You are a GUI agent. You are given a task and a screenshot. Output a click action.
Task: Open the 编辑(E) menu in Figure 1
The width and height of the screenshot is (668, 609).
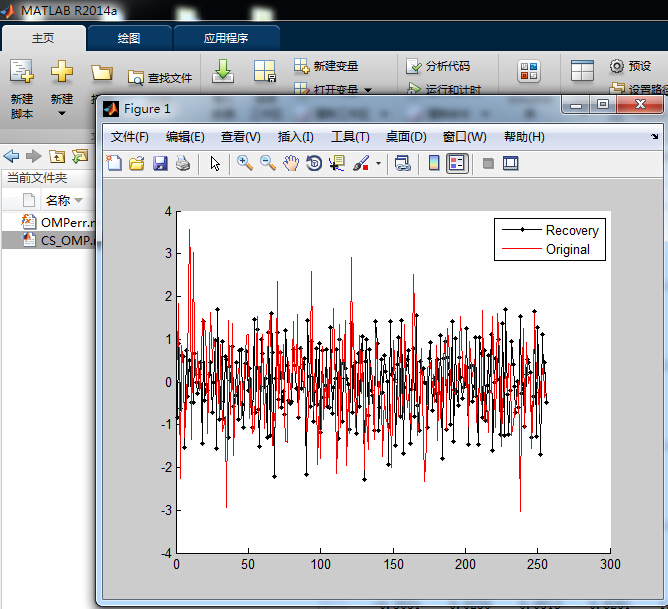185,137
